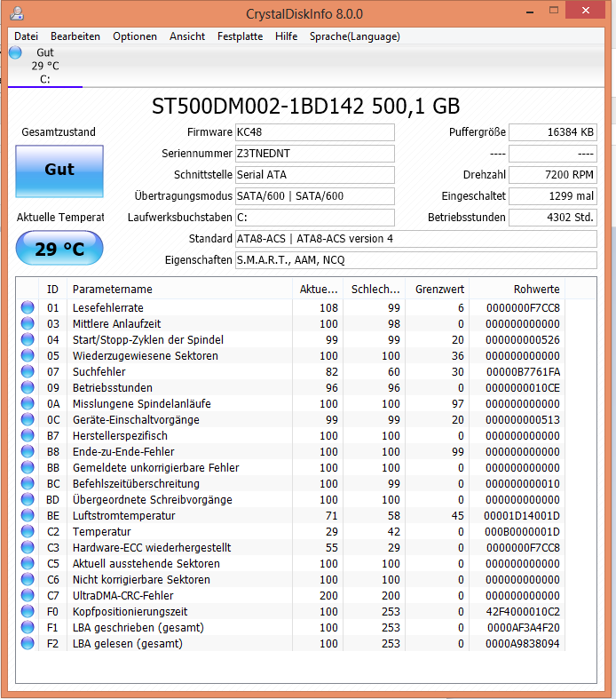Click the Grenzwert column header
Viewport: 616px width, 699px height.
[x=438, y=290]
